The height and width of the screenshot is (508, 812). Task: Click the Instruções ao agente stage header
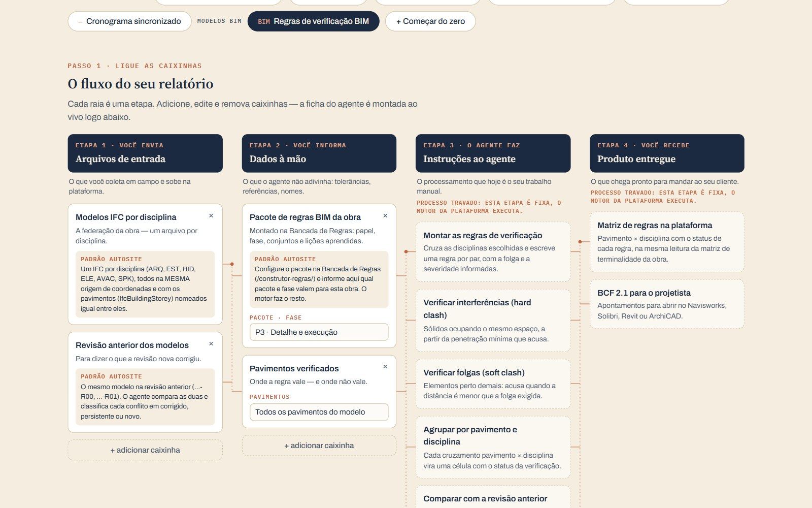pyautogui.click(x=493, y=153)
